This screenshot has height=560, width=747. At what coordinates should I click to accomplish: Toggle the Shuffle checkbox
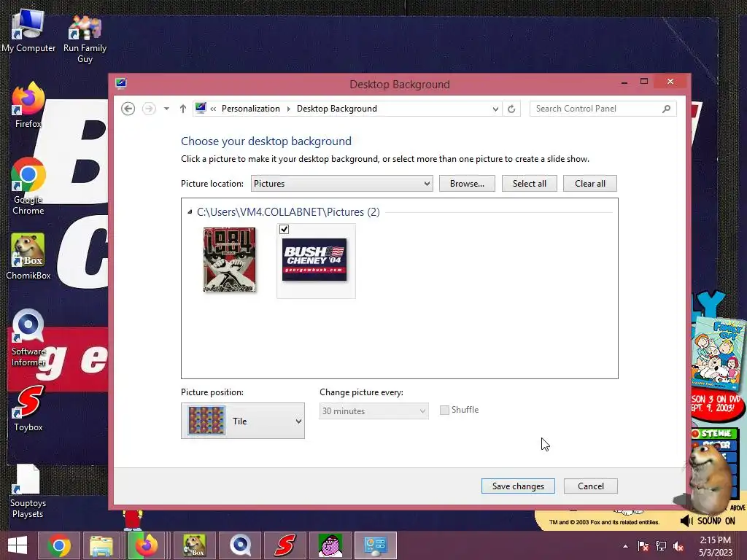coord(444,410)
